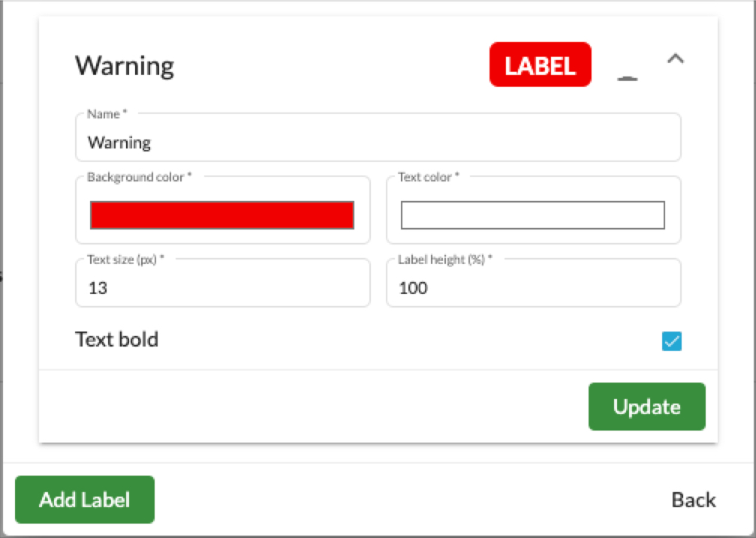Open the Background color picker swatch

(x=221, y=215)
